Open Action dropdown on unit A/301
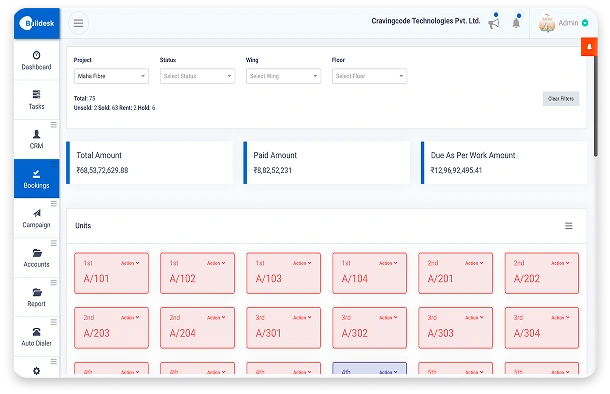Screen dimensions: 610x394 [302, 318]
